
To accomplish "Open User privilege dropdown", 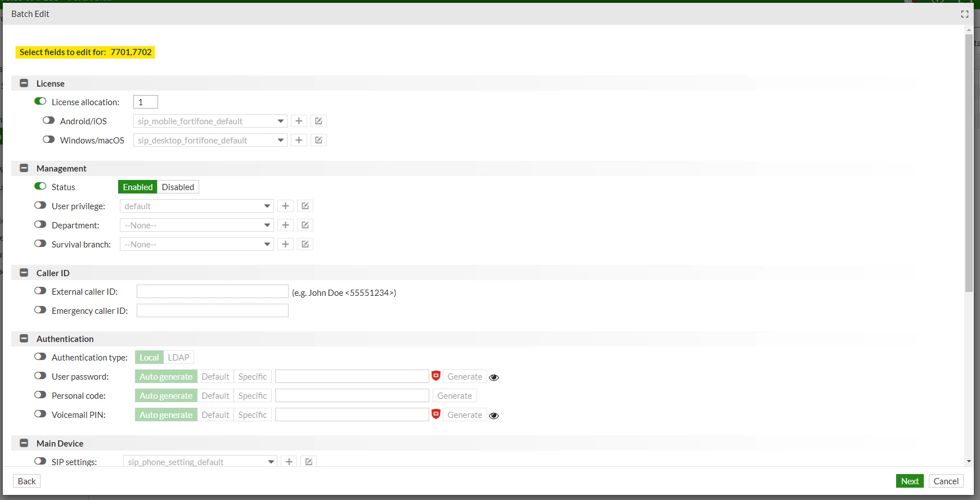I will [197, 206].
